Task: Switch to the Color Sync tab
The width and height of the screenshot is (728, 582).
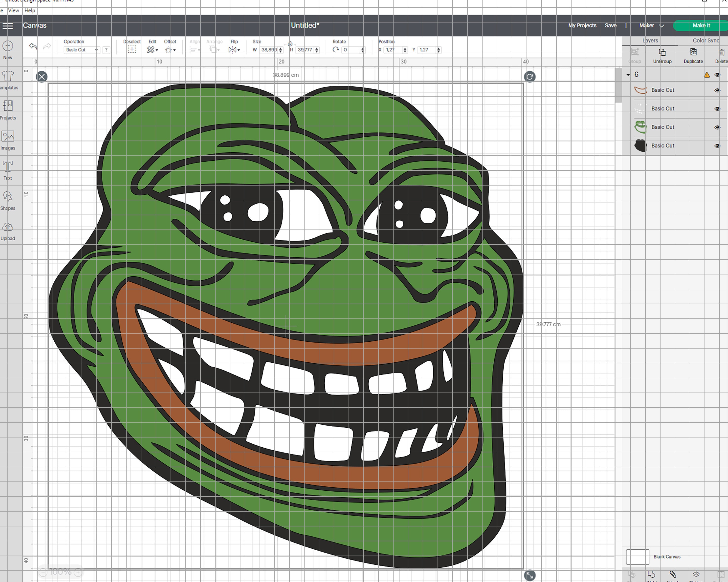Action: point(705,40)
